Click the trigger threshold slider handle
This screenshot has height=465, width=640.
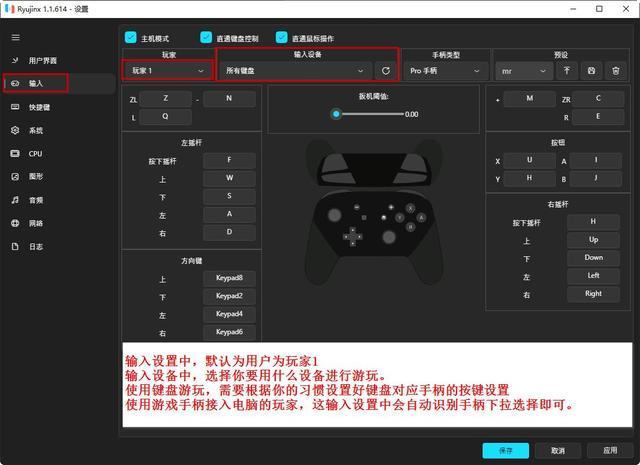[x=336, y=114]
